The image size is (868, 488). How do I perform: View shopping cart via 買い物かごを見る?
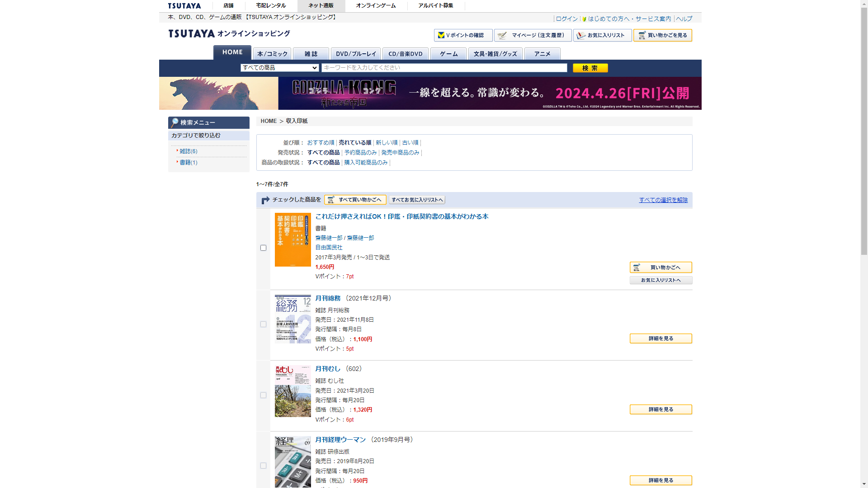tap(662, 35)
